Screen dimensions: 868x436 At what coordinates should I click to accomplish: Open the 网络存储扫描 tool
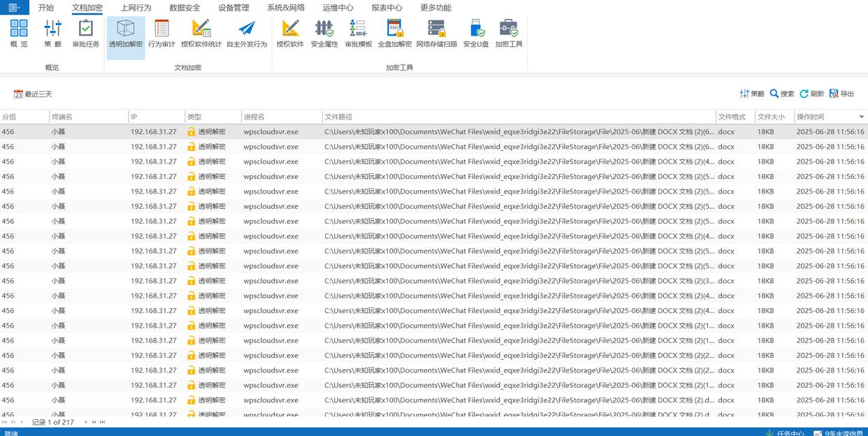tap(437, 34)
